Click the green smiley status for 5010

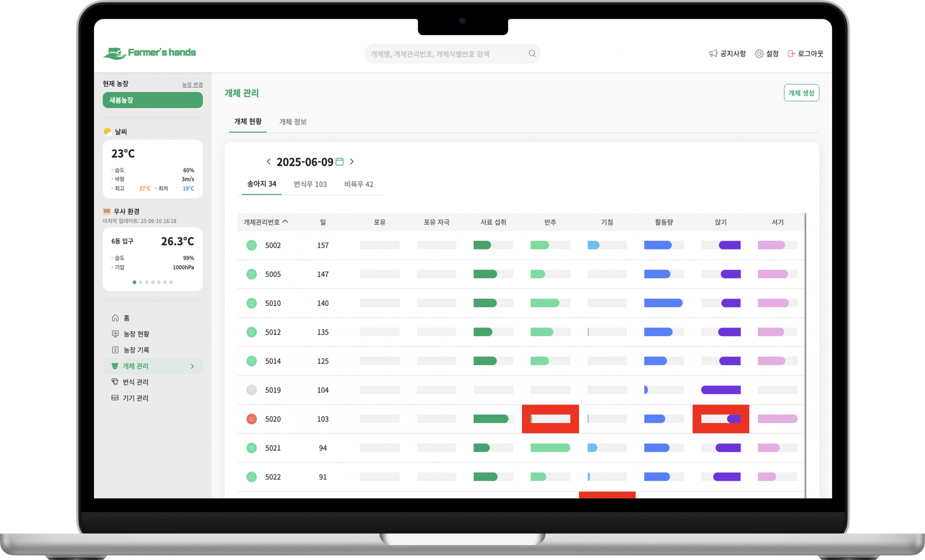click(x=251, y=303)
